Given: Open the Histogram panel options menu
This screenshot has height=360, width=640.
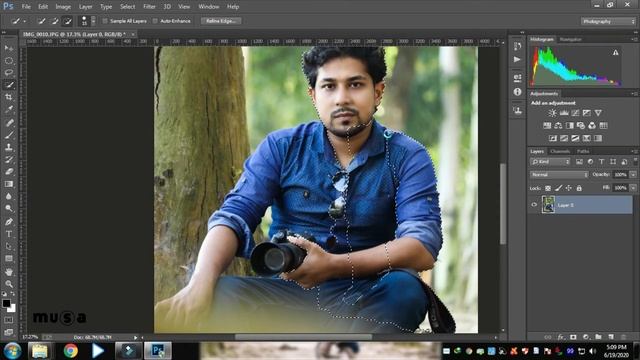Looking at the screenshot, I should [635, 39].
